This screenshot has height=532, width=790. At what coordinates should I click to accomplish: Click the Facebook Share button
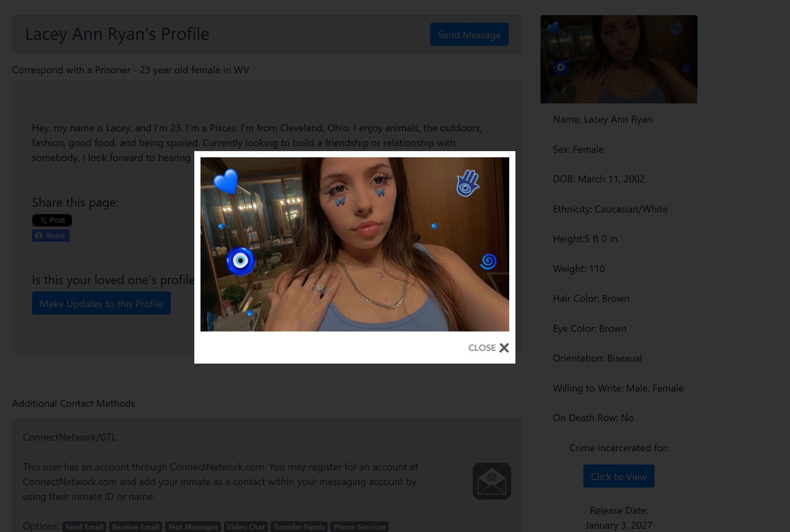point(51,236)
